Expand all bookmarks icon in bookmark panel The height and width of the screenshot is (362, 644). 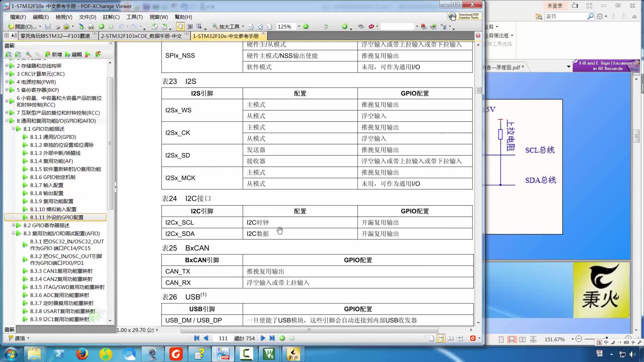pyautogui.click(x=9, y=54)
